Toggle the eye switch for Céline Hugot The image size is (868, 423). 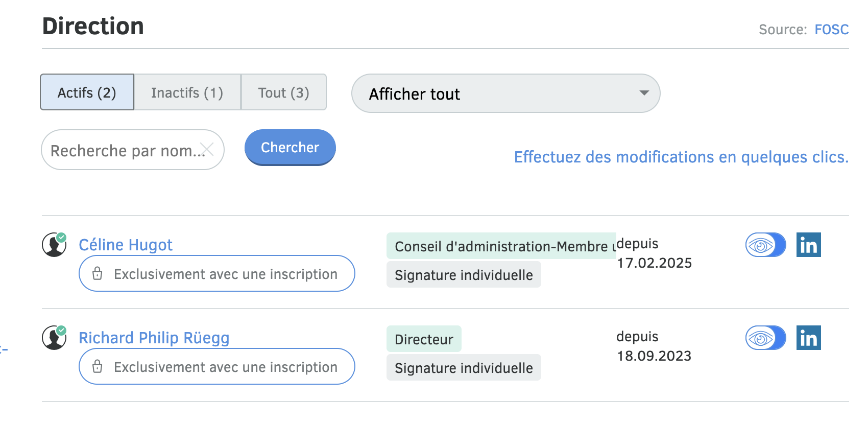765,245
